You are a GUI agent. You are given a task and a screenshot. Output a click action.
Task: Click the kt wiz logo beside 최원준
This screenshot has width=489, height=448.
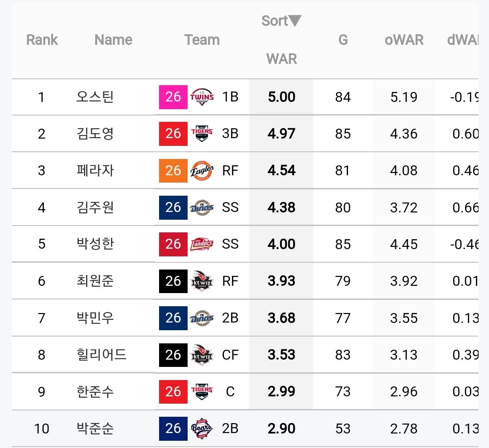point(202,281)
